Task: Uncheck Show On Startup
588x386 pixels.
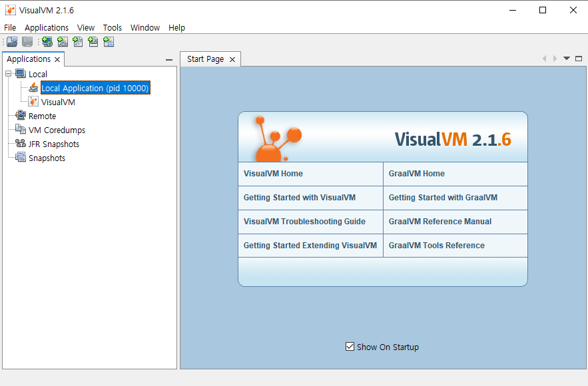Action: 350,347
